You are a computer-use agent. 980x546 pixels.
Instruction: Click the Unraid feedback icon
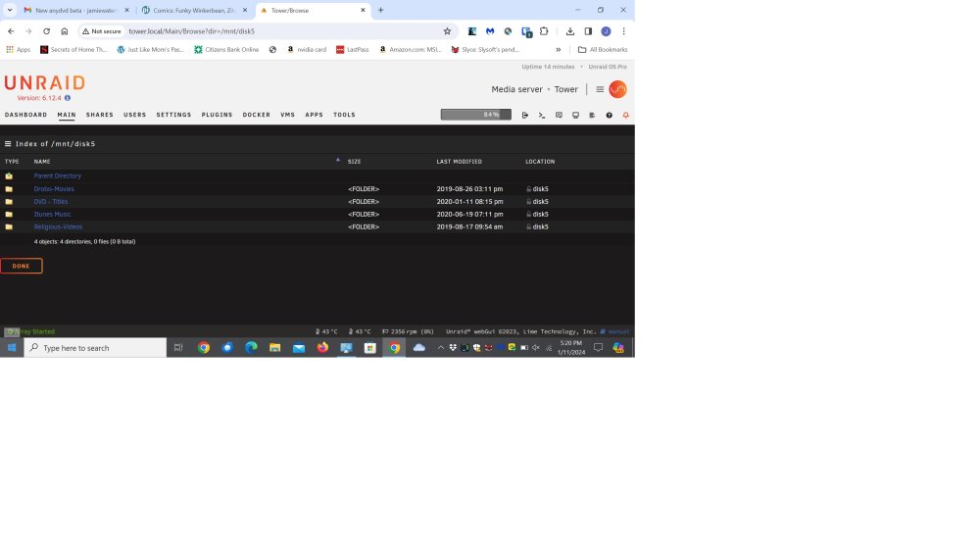pos(559,115)
